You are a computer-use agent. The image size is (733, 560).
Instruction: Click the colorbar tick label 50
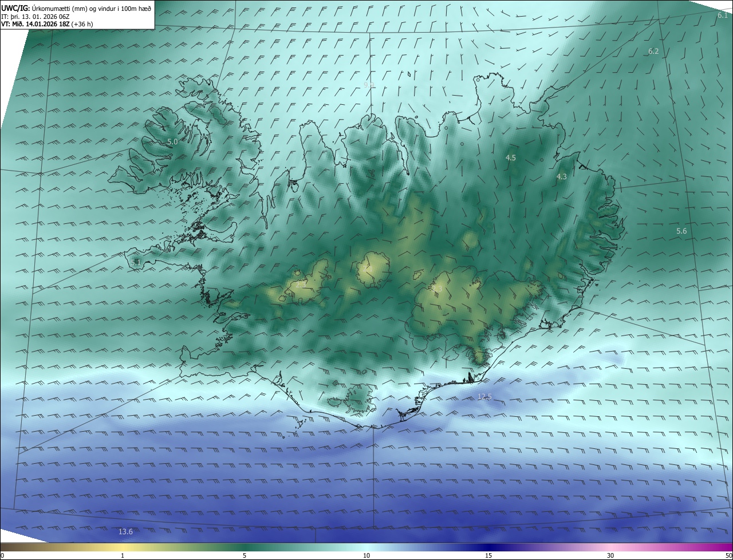[x=728, y=555]
